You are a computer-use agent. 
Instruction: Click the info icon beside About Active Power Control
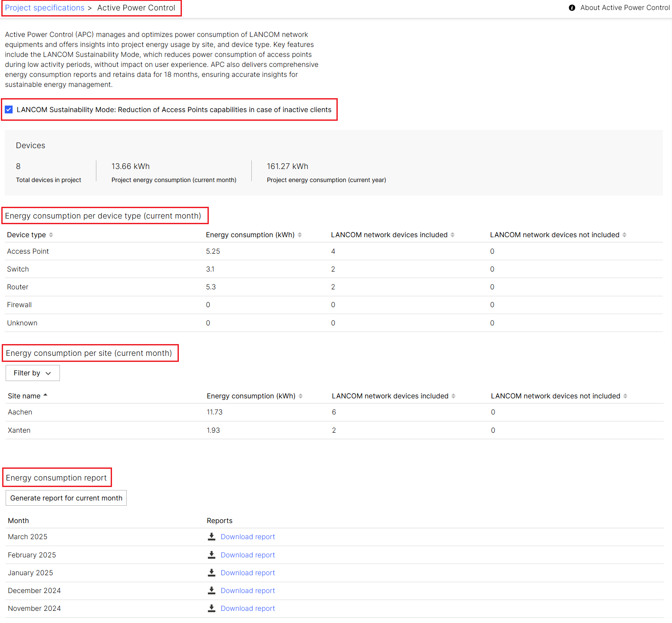click(572, 8)
